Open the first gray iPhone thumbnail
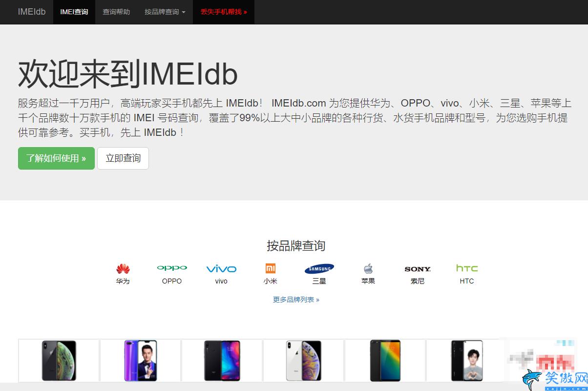Viewport: 588px width, 391px height. [59, 361]
